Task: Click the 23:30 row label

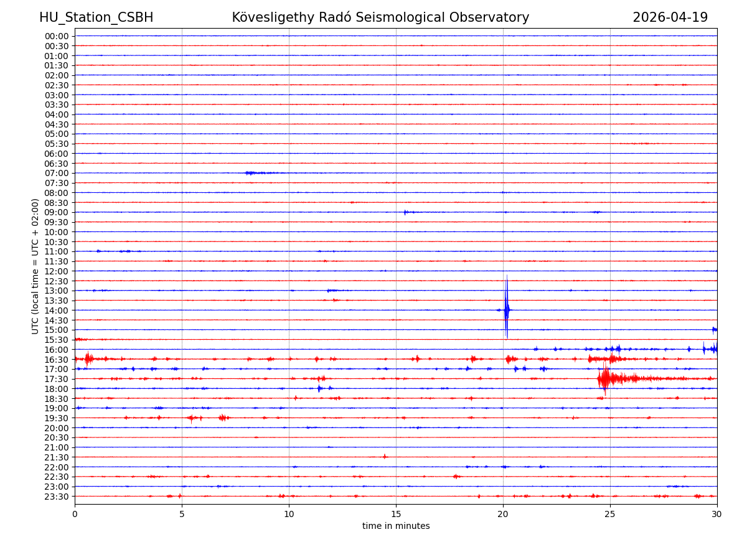Action: [57, 497]
